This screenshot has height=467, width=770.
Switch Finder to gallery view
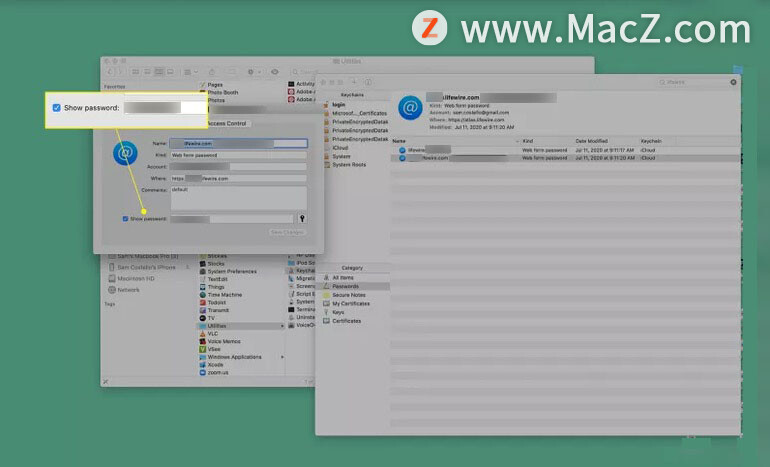[170, 72]
